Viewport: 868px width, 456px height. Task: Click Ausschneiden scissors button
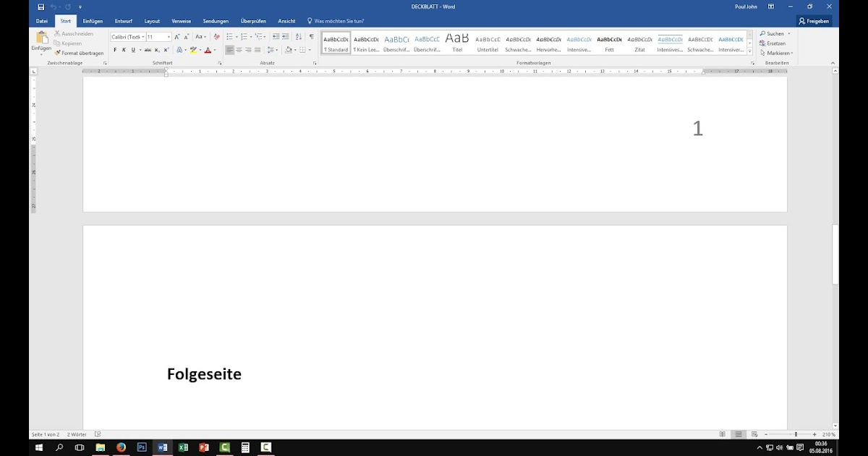pyautogui.click(x=73, y=34)
